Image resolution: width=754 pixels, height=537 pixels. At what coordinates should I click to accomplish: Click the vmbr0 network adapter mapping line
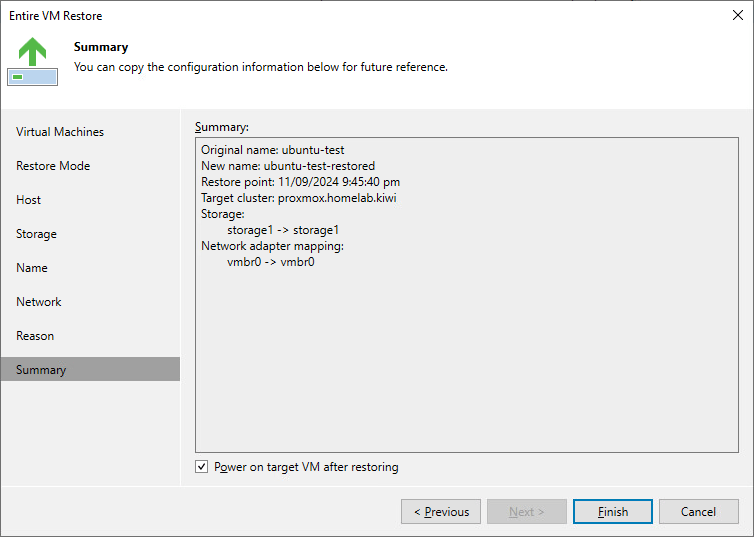270,262
